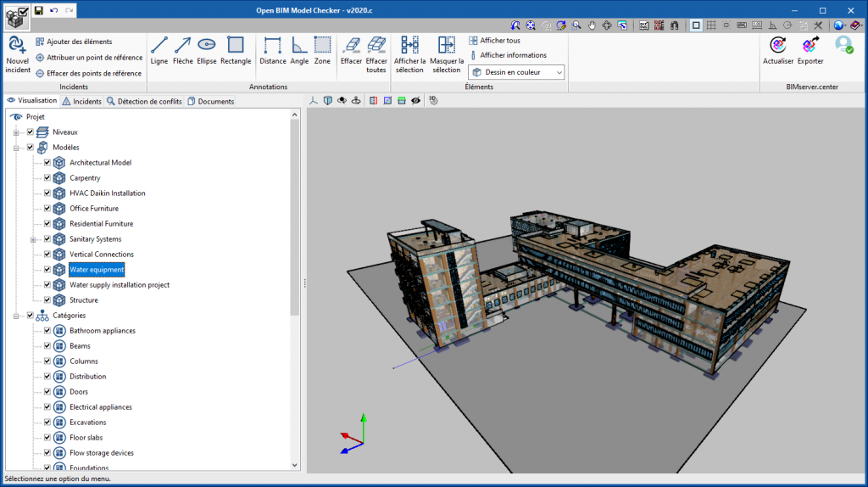This screenshot has height=487, width=868.
Task: Click Afficher tous button
Action: [494, 41]
